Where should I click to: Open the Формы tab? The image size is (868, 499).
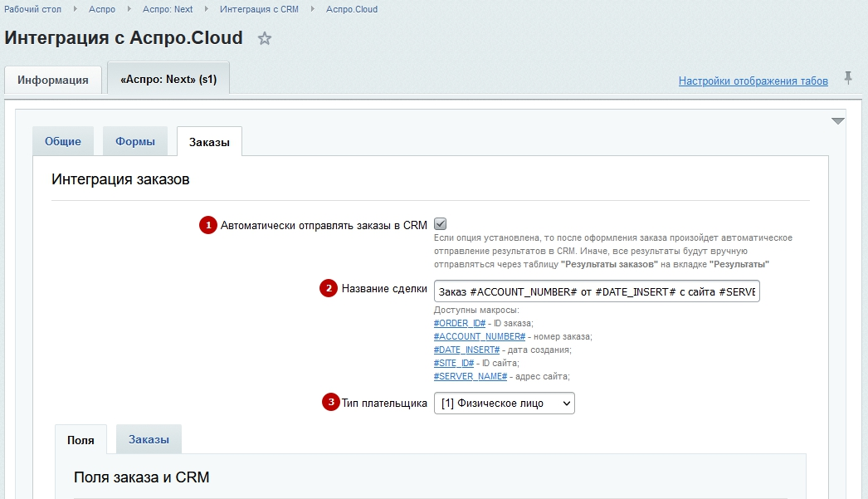(x=135, y=141)
